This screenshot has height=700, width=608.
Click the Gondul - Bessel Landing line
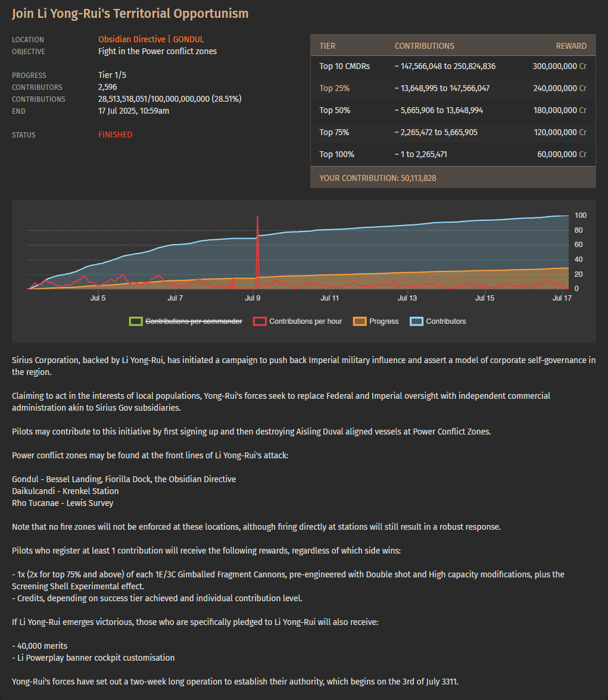coord(124,479)
